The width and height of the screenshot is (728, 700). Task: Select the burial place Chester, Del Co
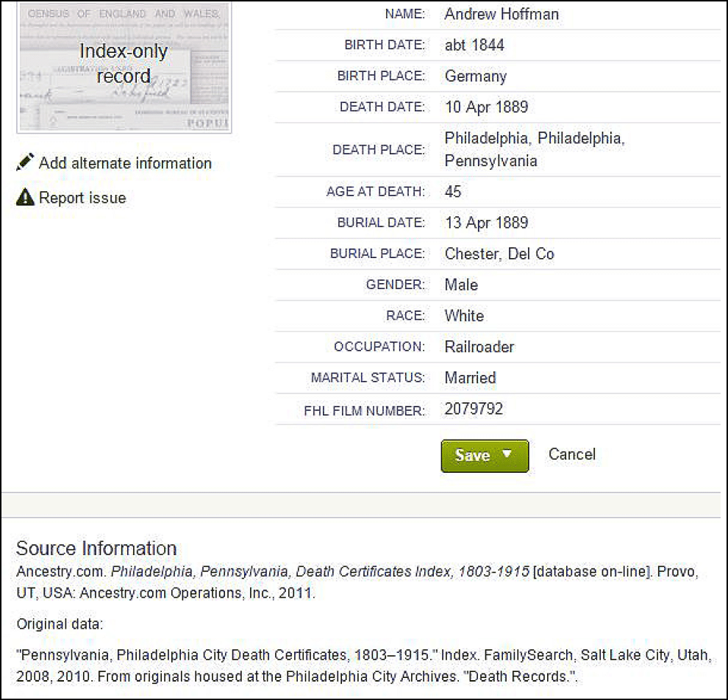(499, 254)
